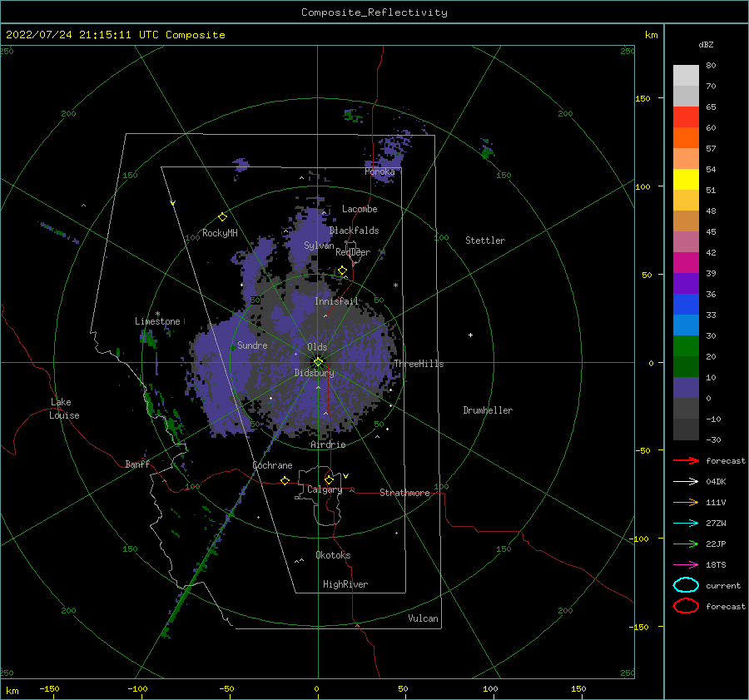Click the yellow diamond marker over Calgary
749x700 pixels.
coord(329,479)
